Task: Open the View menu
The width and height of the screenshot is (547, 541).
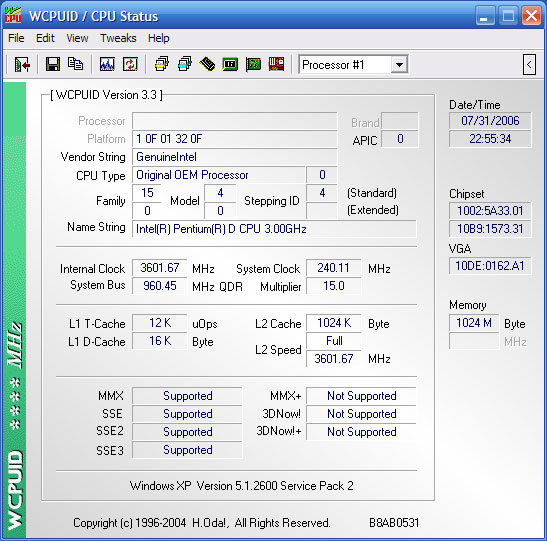Action: pos(77,38)
